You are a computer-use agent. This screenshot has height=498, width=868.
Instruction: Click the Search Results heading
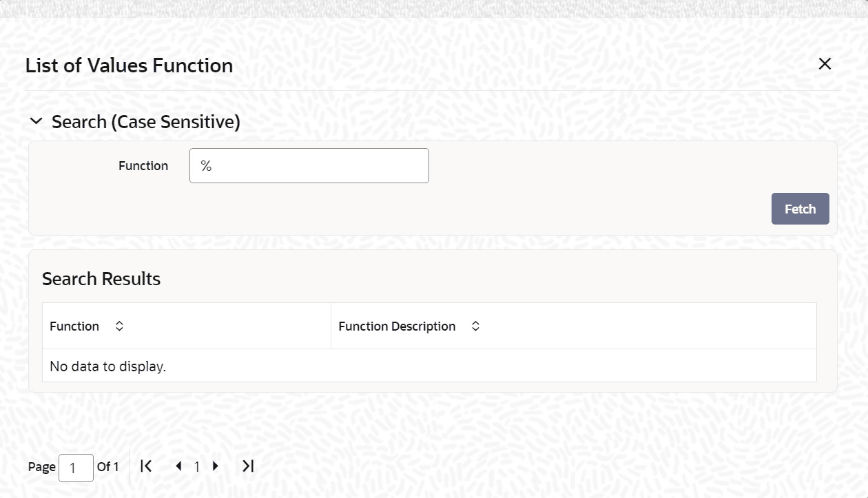101,279
